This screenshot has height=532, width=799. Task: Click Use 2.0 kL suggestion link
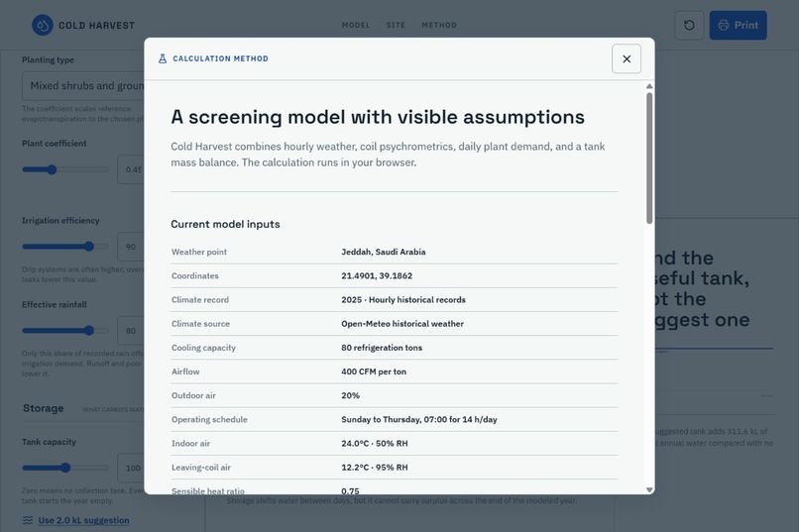tap(83, 520)
